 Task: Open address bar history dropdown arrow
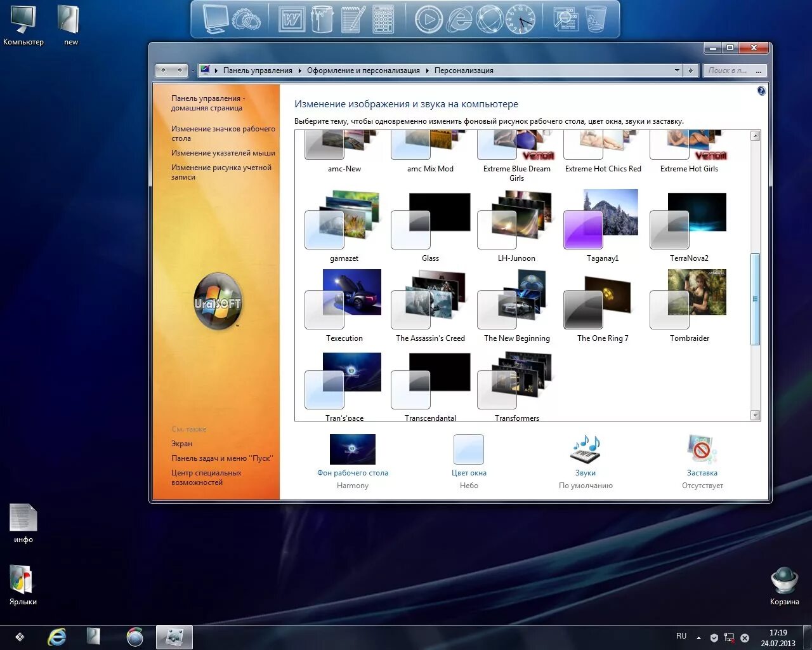click(677, 70)
